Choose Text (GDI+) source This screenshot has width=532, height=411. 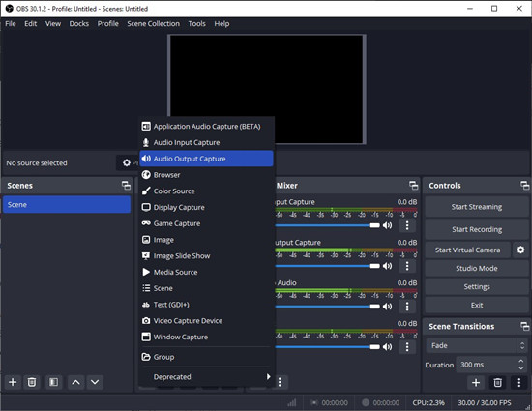(206, 305)
